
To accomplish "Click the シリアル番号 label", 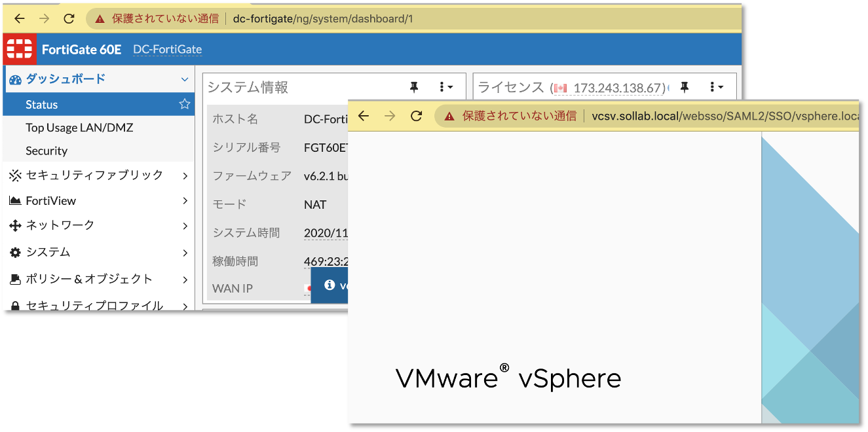I will click(246, 147).
